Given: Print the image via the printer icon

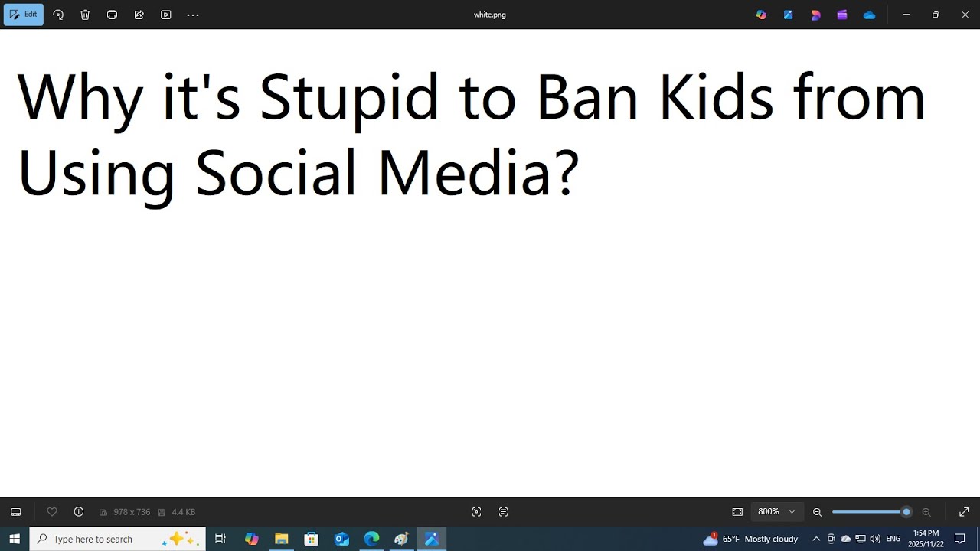Looking at the screenshot, I should pos(112,15).
